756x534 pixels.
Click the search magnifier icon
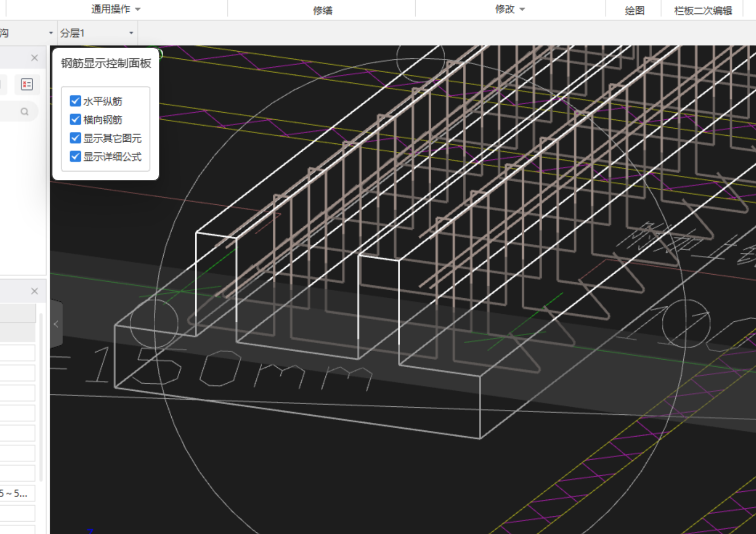click(25, 112)
